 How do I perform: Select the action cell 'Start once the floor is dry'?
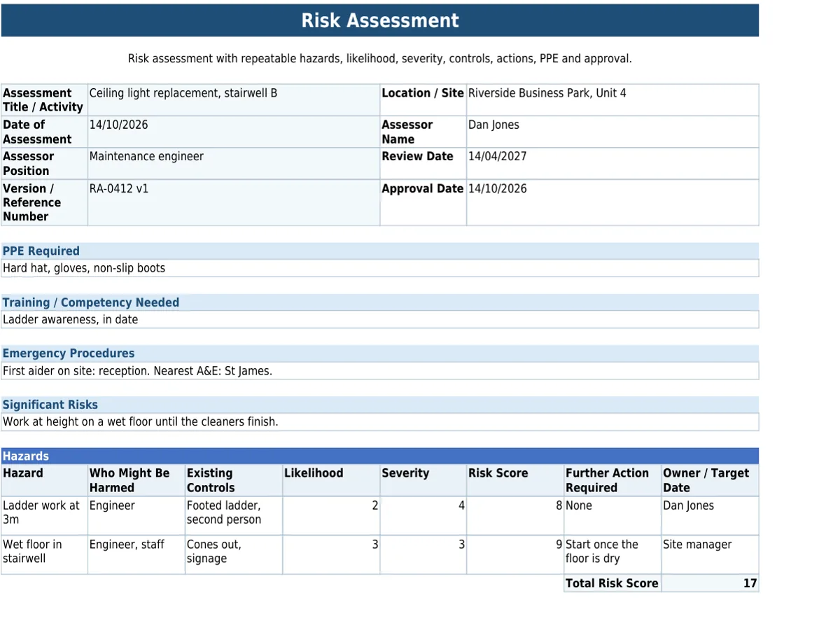(x=612, y=554)
